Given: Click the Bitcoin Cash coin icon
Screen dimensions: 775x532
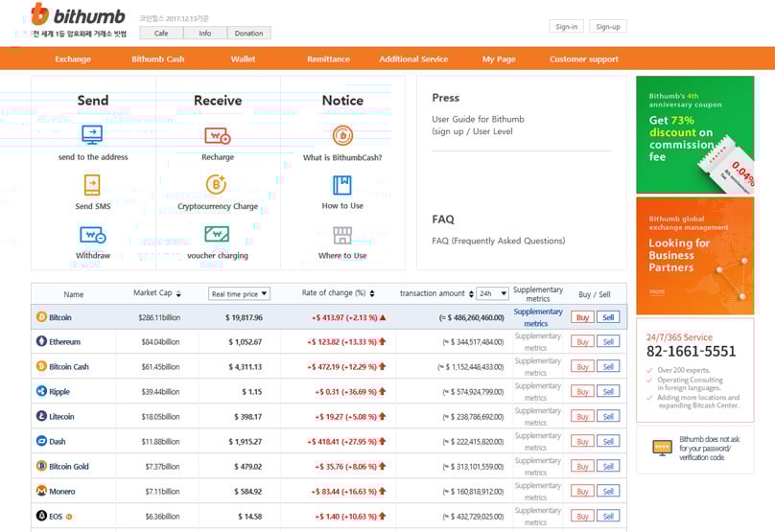Looking at the screenshot, I should click(x=41, y=366).
